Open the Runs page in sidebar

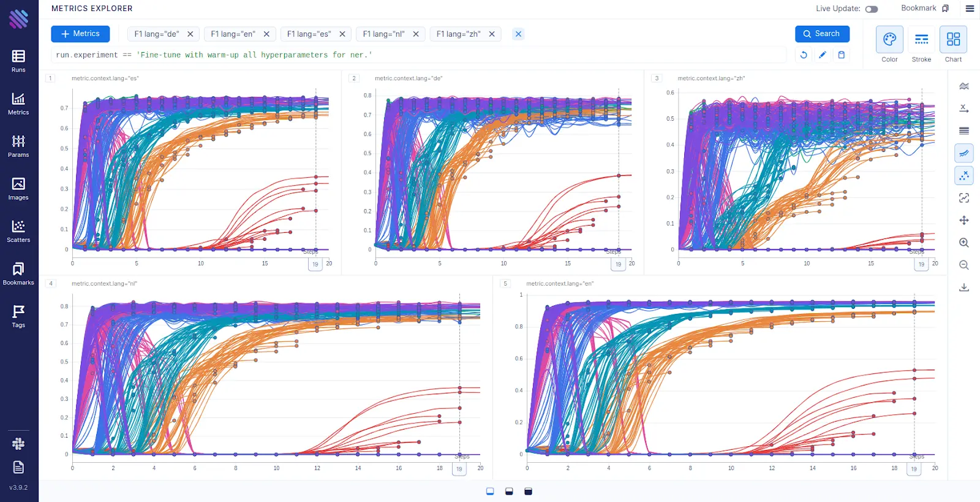18,61
